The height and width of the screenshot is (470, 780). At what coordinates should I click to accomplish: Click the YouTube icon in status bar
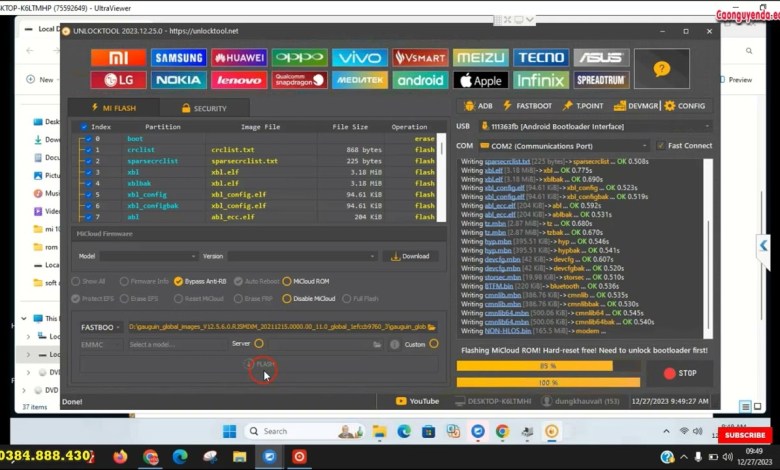[401, 401]
